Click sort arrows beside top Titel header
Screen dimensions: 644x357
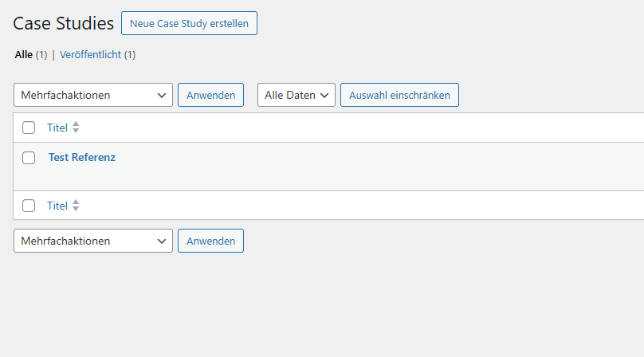76,127
